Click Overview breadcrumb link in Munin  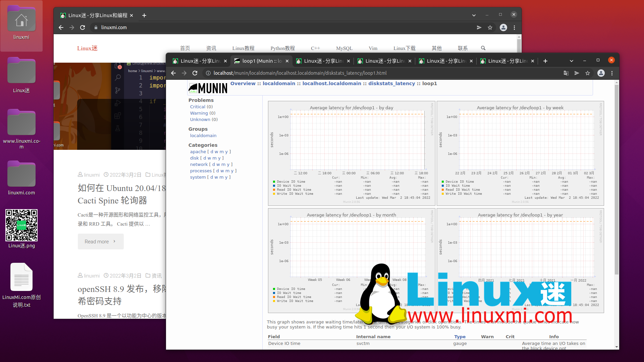coord(243,83)
